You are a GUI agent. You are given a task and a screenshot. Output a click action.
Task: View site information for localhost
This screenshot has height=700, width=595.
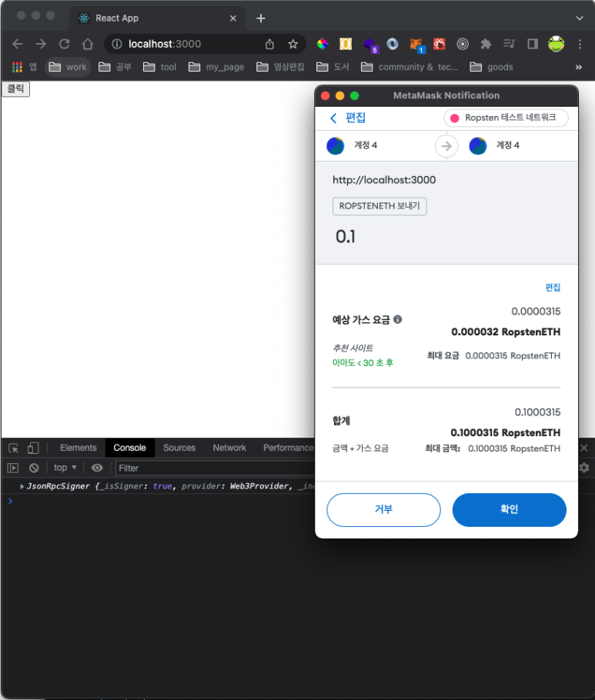coord(117,44)
